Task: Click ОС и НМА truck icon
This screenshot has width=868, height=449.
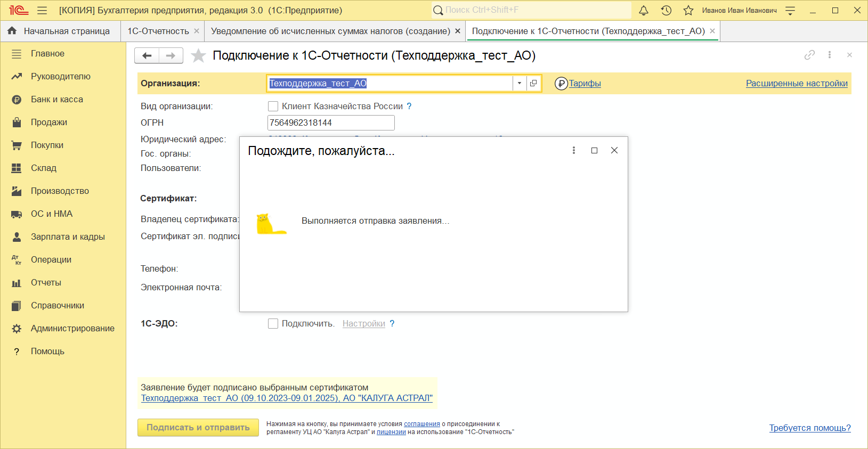Action: point(17,214)
